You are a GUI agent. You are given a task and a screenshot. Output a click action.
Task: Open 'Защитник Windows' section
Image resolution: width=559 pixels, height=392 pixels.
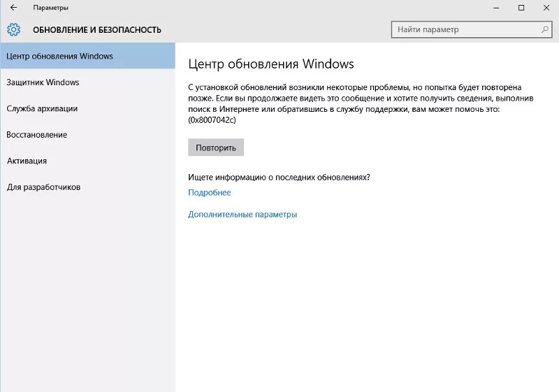coord(88,82)
